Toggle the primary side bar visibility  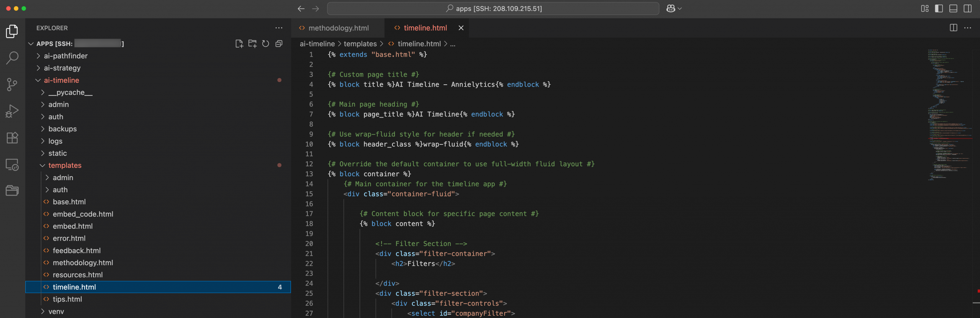point(939,8)
